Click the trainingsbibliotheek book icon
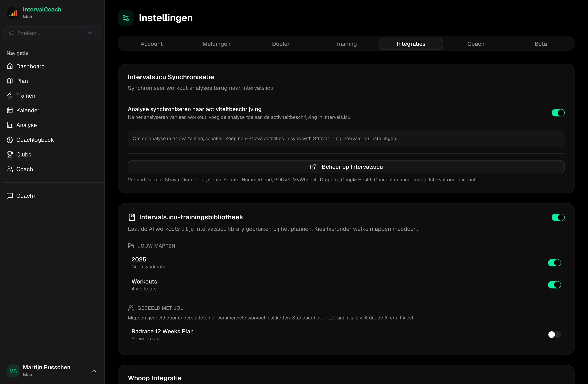 [132, 217]
